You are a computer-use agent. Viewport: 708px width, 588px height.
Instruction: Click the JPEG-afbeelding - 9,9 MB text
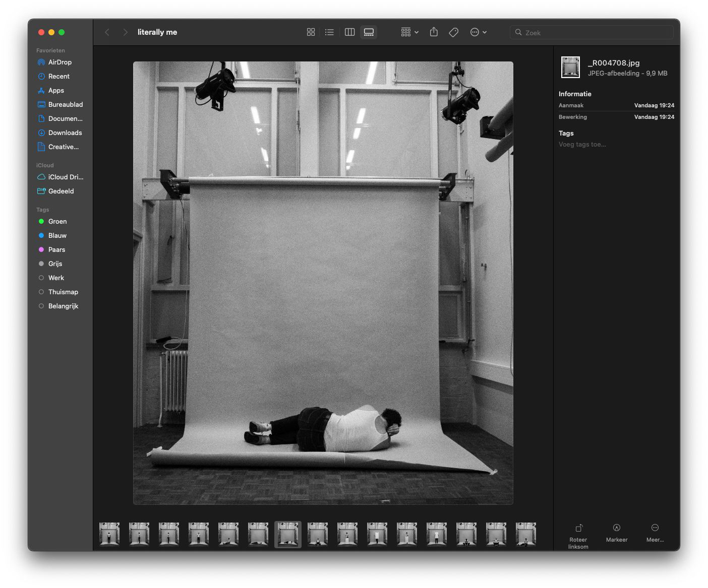[x=627, y=74]
